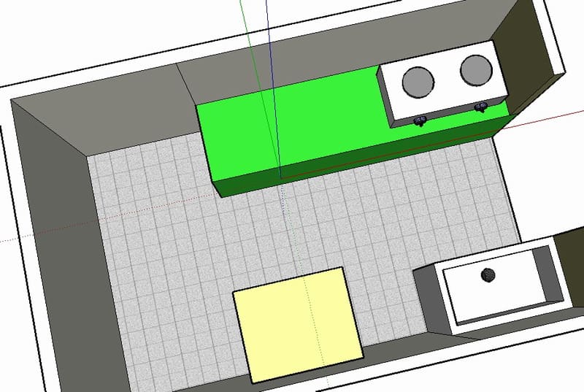The height and width of the screenshot is (392, 584).
Task: Click the right black stove knob
Action: tap(480, 109)
